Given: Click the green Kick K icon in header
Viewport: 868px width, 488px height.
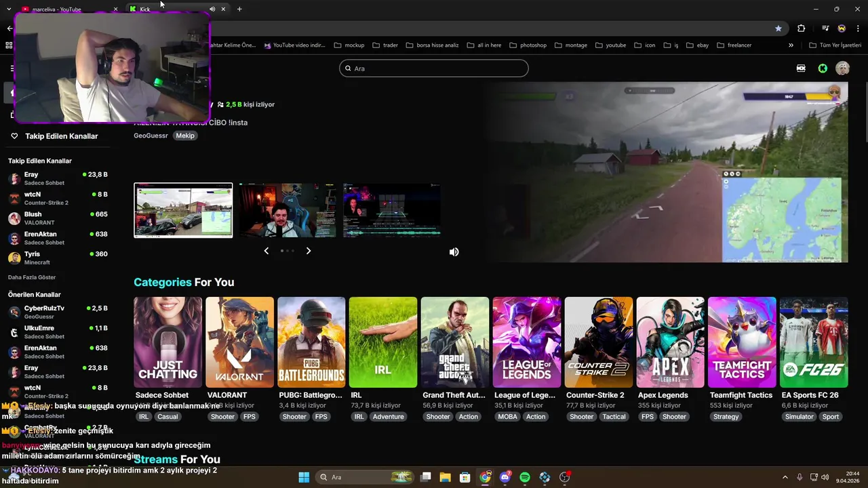Looking at the screenshot, I should click(823, 68).
